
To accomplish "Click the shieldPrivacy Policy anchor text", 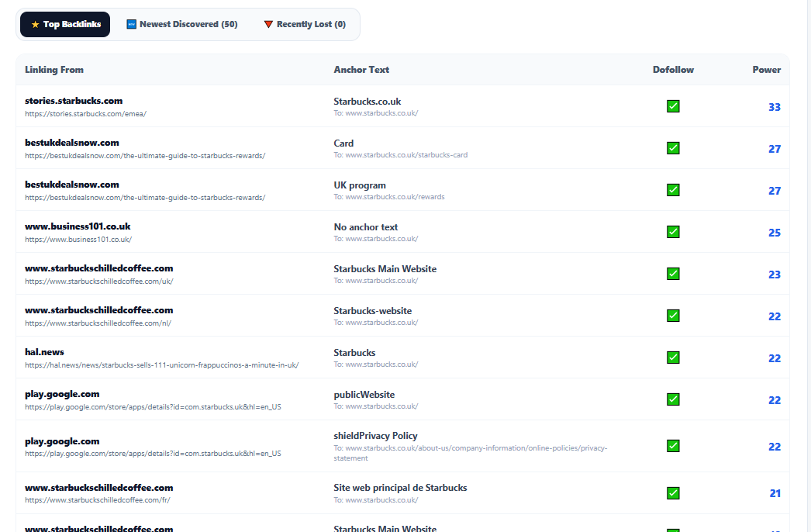I will [x=375, y=437].
